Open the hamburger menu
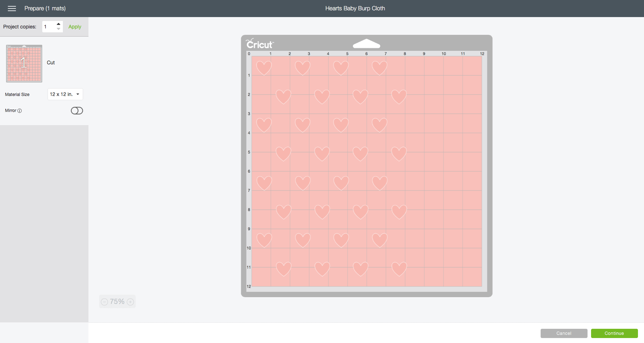 point(12,9)
